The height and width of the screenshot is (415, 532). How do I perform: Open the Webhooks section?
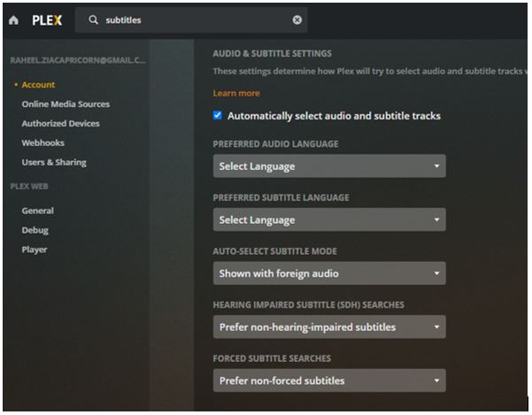coord(43,142)
